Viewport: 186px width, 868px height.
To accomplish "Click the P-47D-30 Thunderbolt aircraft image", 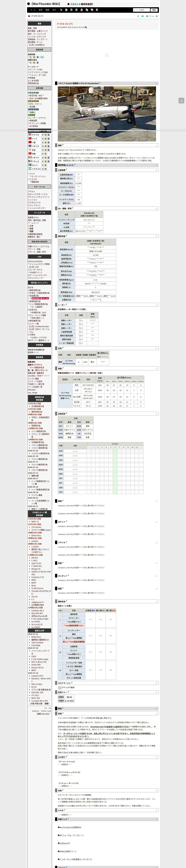I will [107, 114].
